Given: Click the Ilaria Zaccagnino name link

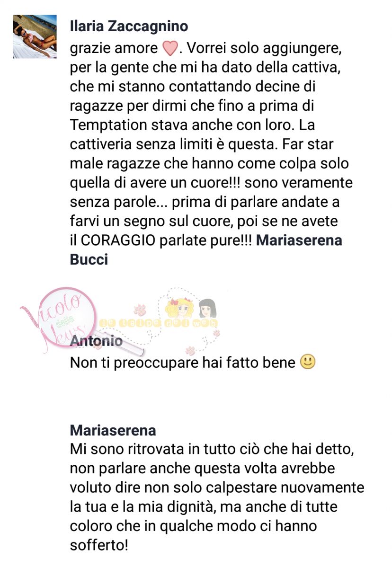Looking at the screenshot, I should click(129, 26).
